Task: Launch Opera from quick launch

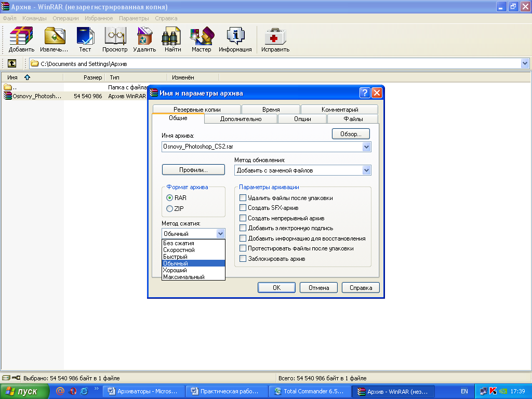Action: pyautogui.click(x=72, y=391)
